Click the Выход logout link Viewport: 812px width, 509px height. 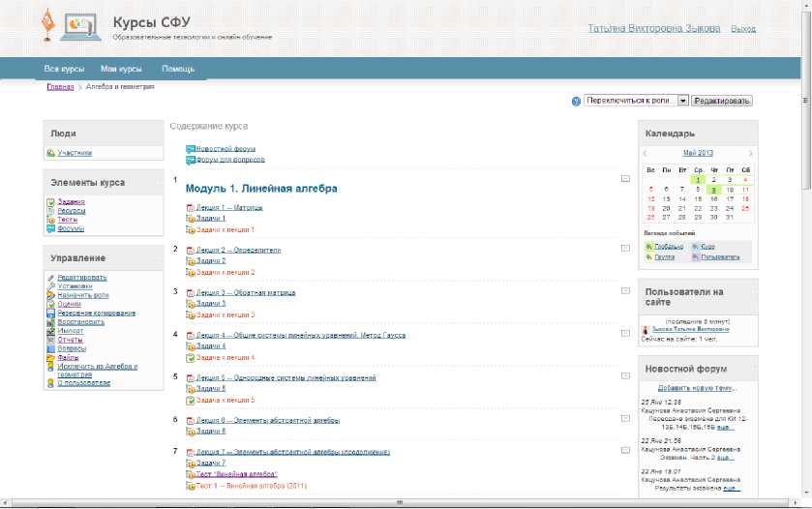pos(743,28)
